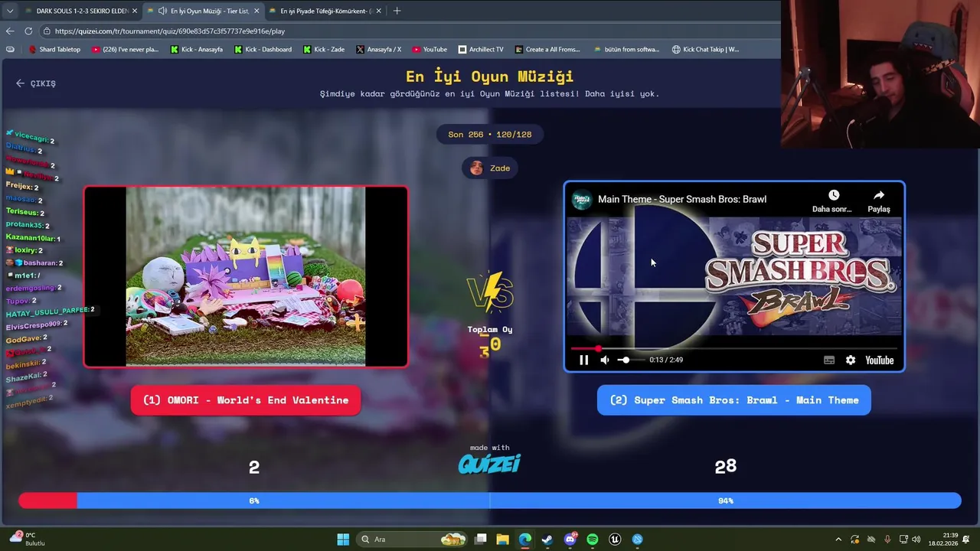This screenshot has height=551, width=980.
Task: Open Discord from taskbar
Action: tap(570, 539)
